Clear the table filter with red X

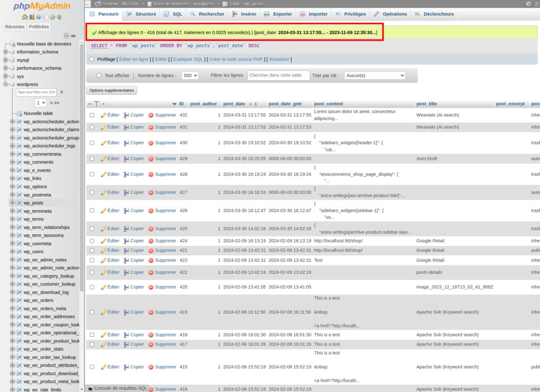click(62, 92)
